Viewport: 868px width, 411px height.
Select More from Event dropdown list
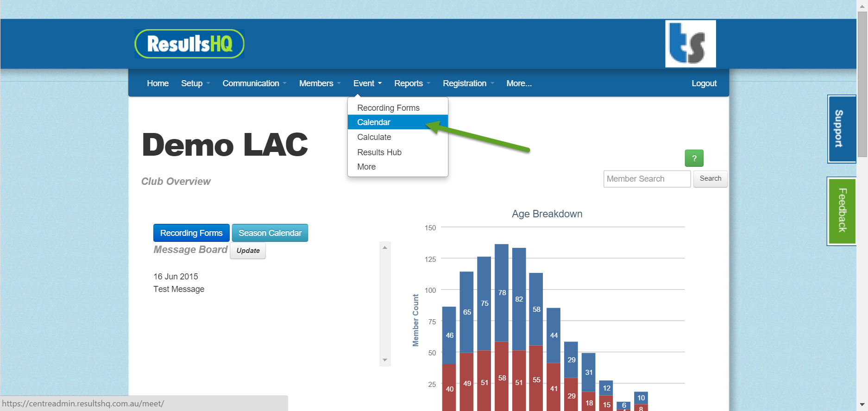(x=398, y=167)
